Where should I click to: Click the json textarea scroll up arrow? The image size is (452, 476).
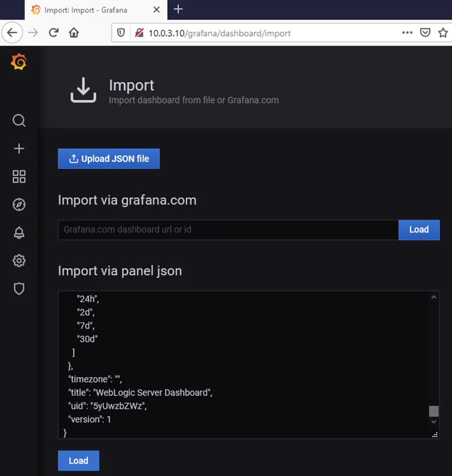coord(434,297)
